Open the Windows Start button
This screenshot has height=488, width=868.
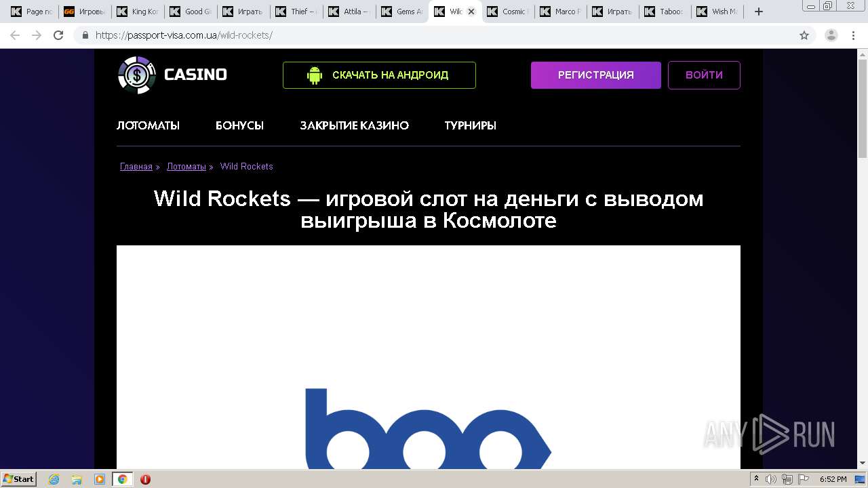click(18, 479)
